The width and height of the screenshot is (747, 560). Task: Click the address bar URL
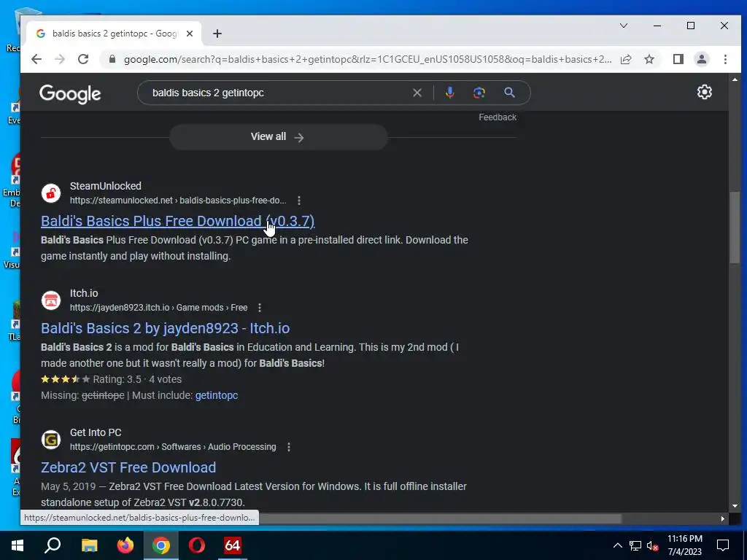tap(368, 60)
